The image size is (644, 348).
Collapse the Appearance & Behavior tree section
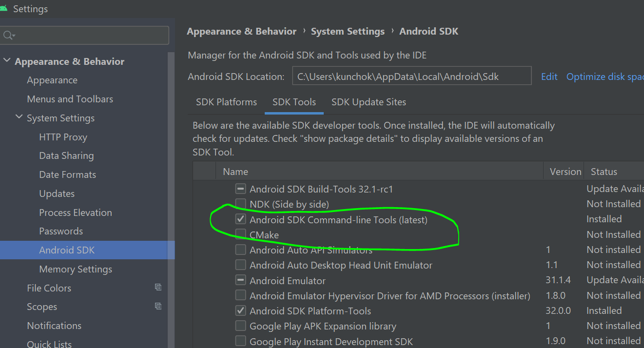(6, 61)
